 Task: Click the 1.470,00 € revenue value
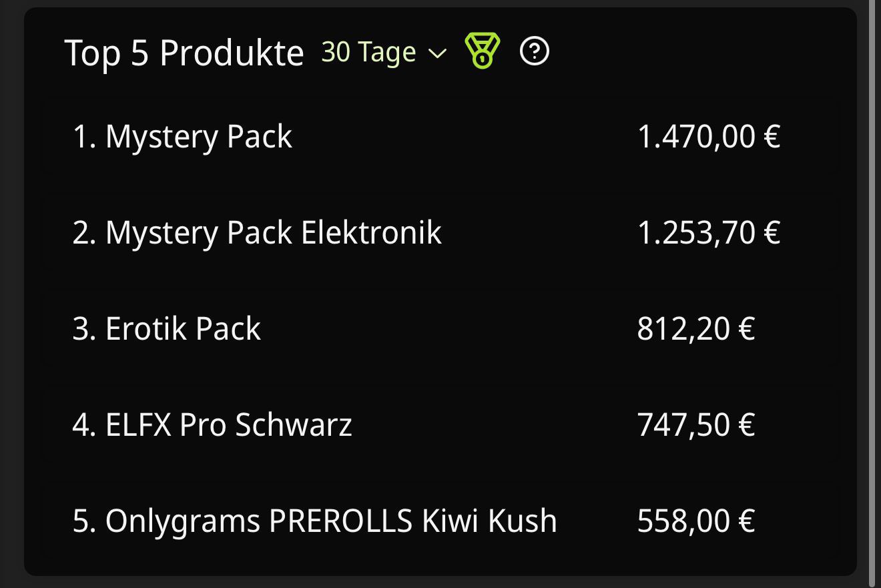710,135
